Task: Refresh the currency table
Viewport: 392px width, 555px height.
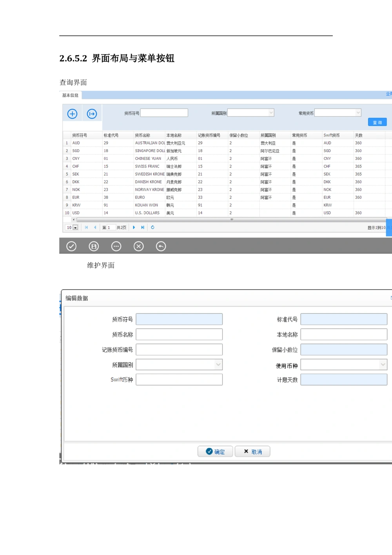Action: pos(152,227)
